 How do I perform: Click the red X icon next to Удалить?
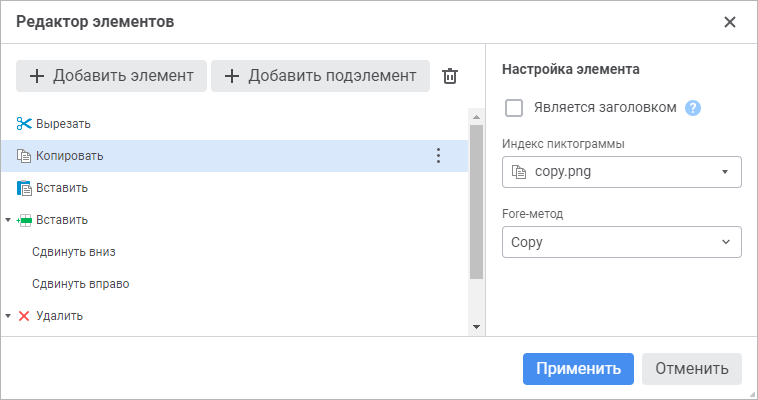click(x=25, y=316)
